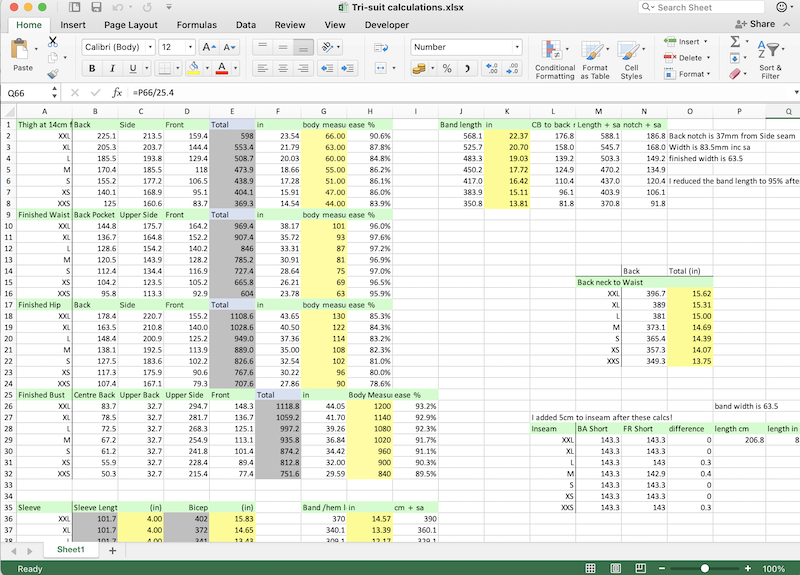The image size is (800, 575).
Task: Decrease indent icon
Action: [327, 68]
